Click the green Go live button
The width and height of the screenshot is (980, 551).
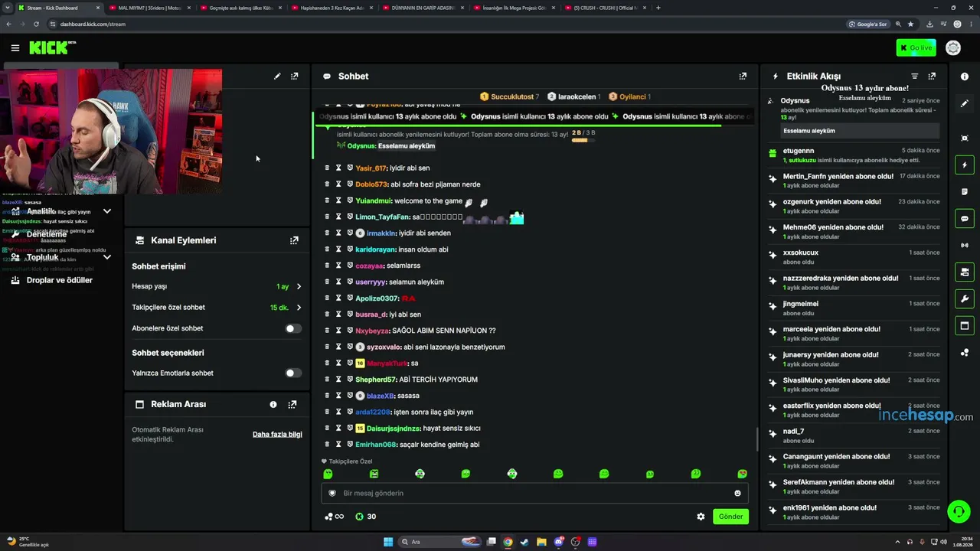point(916,48)
